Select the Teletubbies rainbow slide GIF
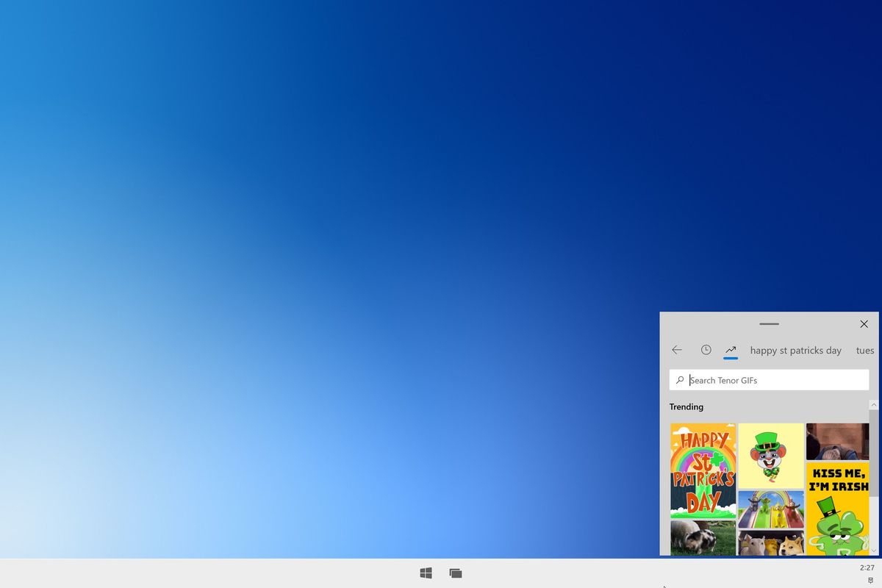882x588 pixels. pos(771,509)
